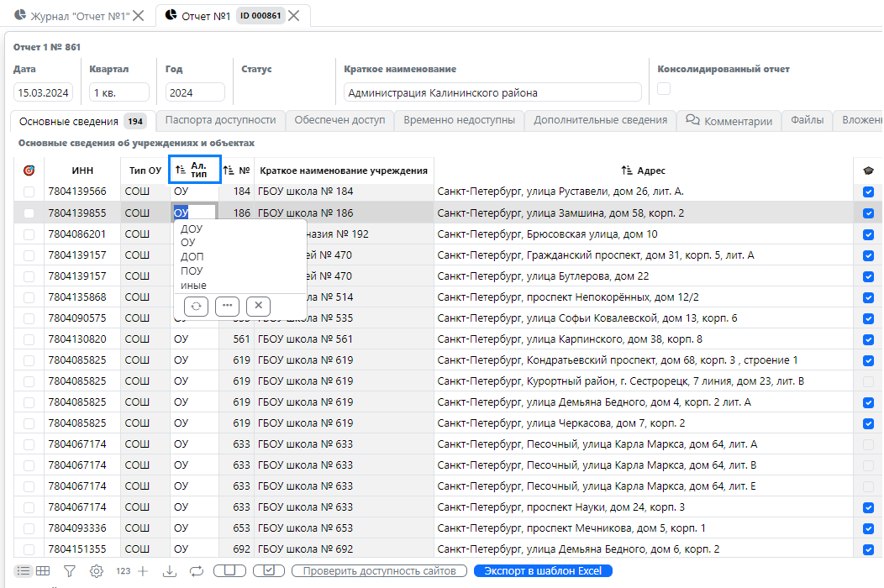Select row checkbox for ИНН 7804139566

(x=29, y=192)
